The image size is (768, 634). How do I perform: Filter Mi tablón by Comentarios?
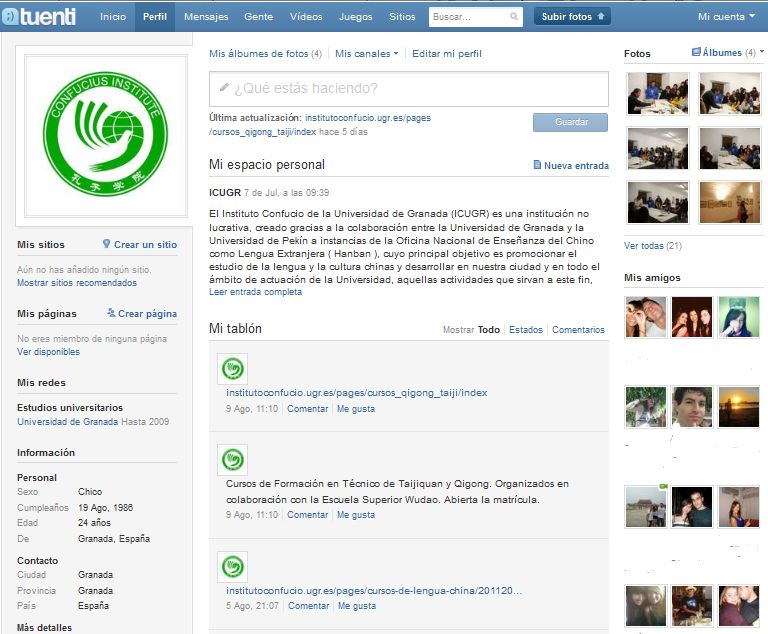click(x=578, y=330)
